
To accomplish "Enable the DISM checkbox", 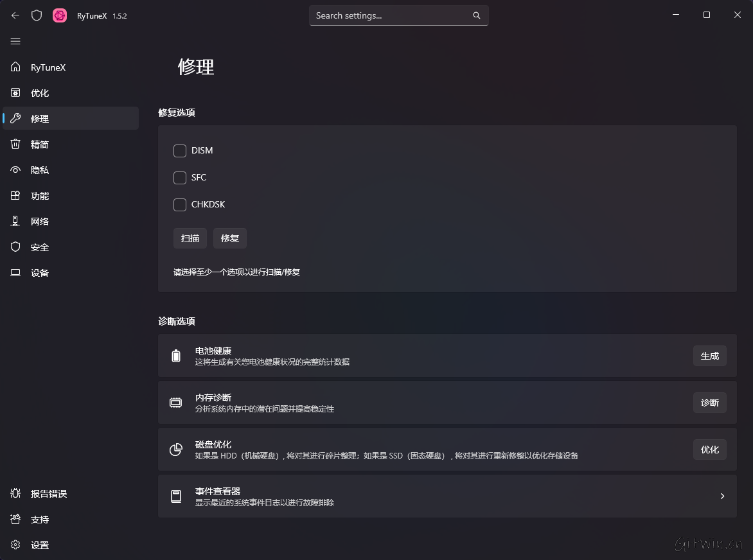I will tap(180, 151).
